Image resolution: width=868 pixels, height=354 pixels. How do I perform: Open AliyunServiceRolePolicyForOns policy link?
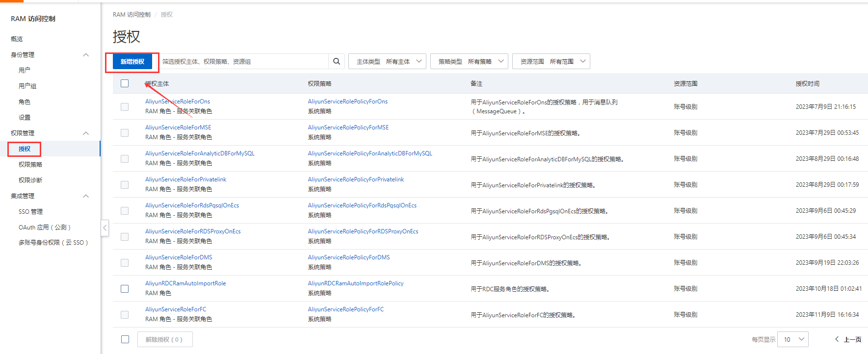348,101
